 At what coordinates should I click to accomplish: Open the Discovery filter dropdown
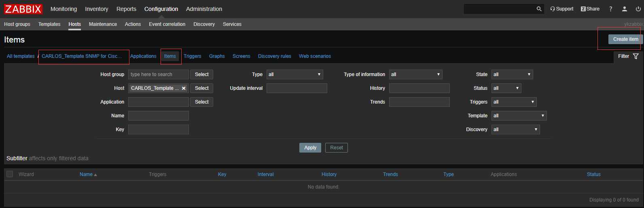click(x=516, y=129)
